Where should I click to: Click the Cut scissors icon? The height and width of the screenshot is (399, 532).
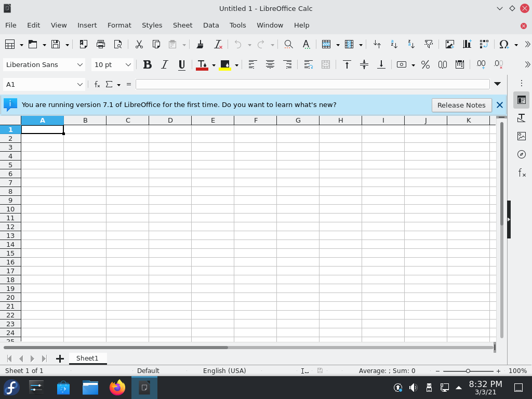[x=139, y=44]
